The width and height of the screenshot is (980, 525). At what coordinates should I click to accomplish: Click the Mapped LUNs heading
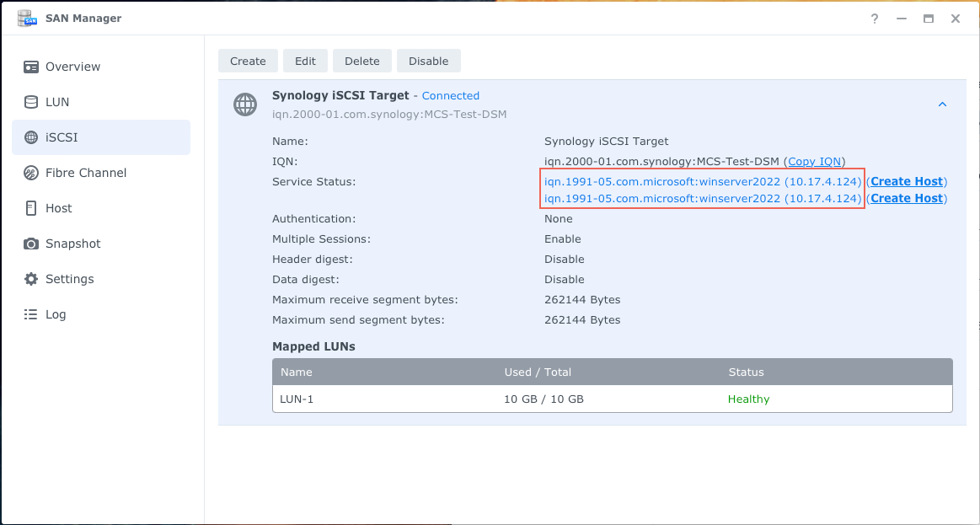tap(313, 346)
